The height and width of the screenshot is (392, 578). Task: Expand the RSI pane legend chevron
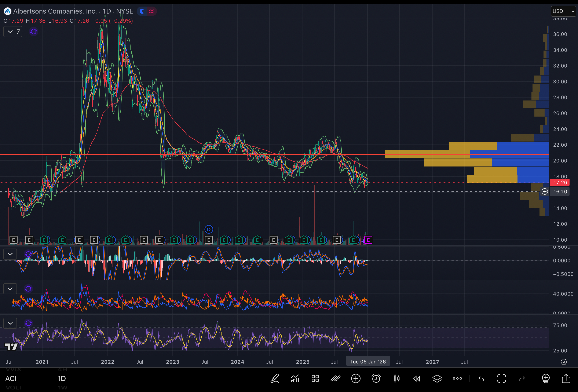tap(10, 323)
